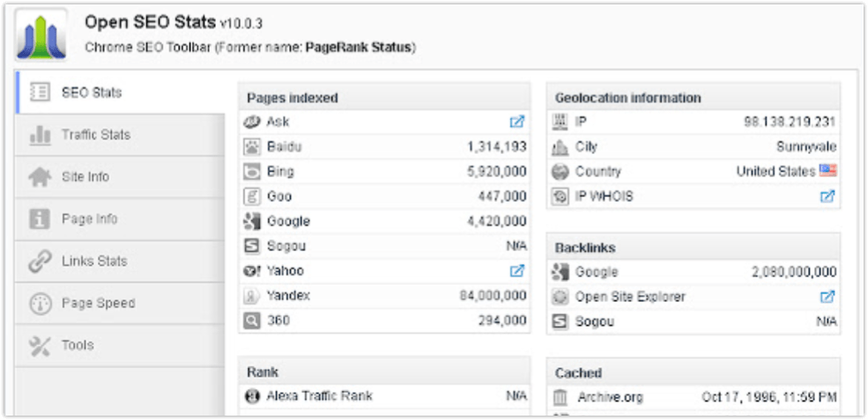The image size is (868, 420).
Task: Click the Google indexed count 4,420,000
Action: (x=496, y=222)
